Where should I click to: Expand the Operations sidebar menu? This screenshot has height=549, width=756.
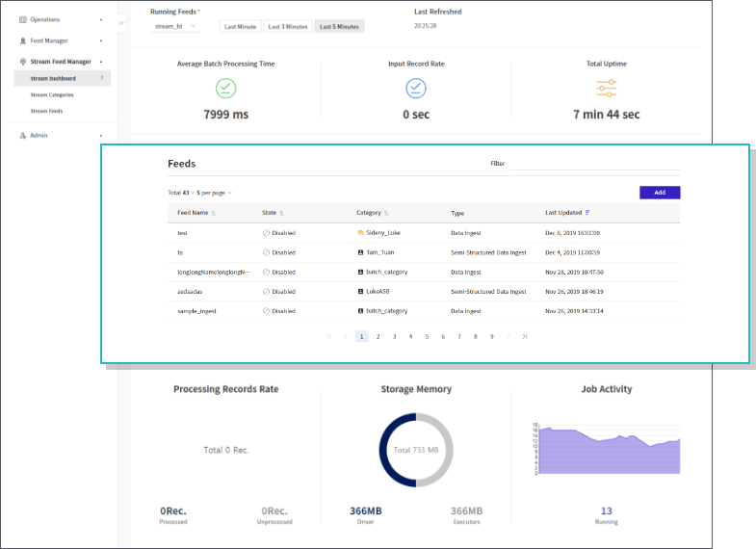[x=60, y=19]
